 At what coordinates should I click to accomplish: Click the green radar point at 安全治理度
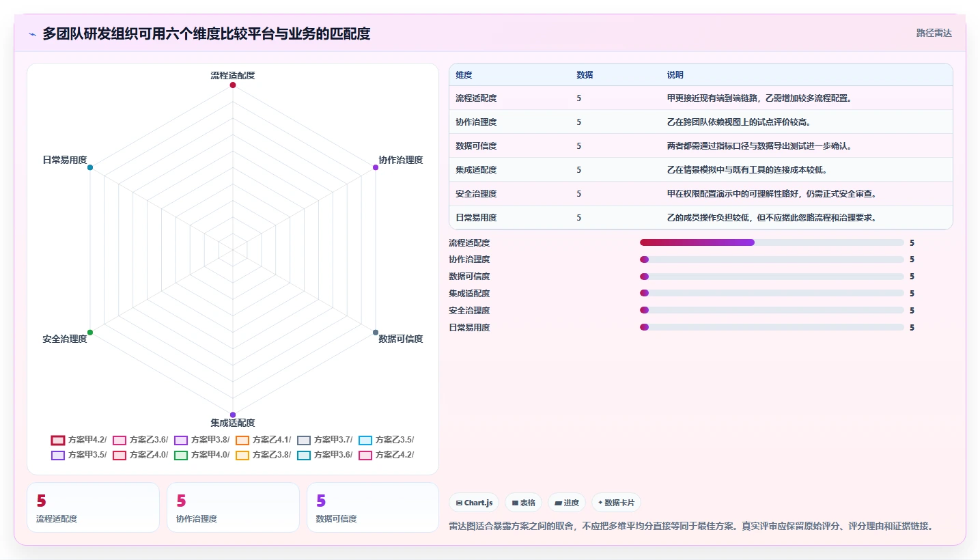tap(90, 333)
